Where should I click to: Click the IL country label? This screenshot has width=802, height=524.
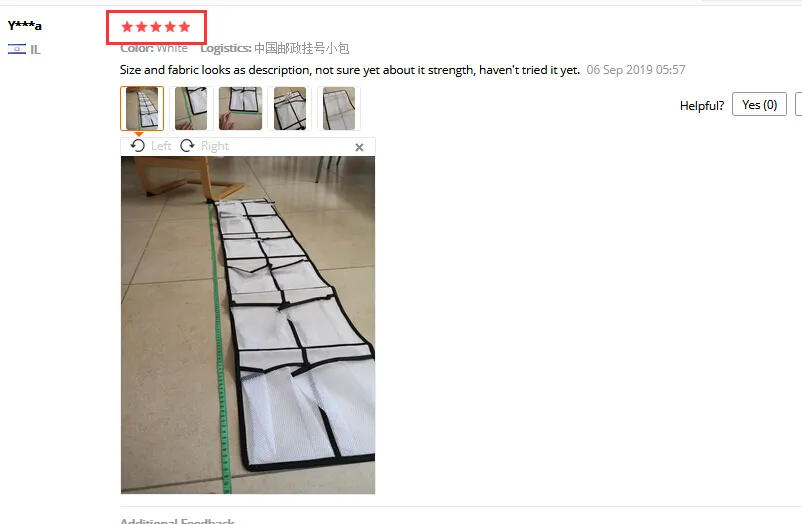[x=35, y=50]
